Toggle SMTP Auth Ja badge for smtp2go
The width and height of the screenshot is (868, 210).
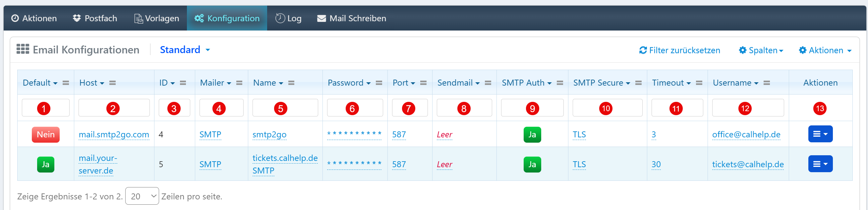click(x=532, y=134)
